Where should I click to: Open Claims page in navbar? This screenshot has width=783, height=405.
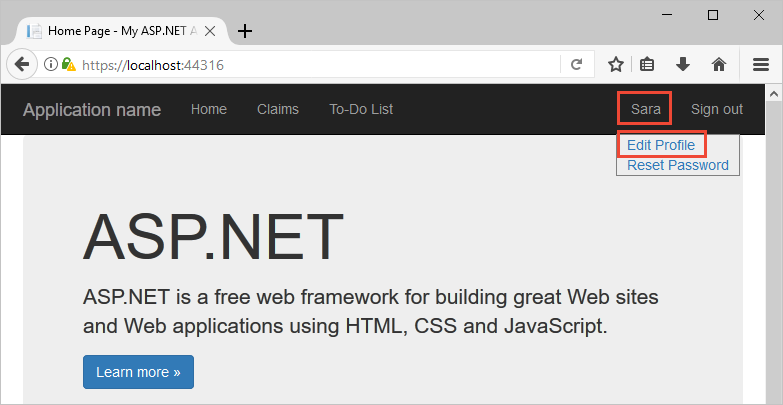[x=278, y=109]
